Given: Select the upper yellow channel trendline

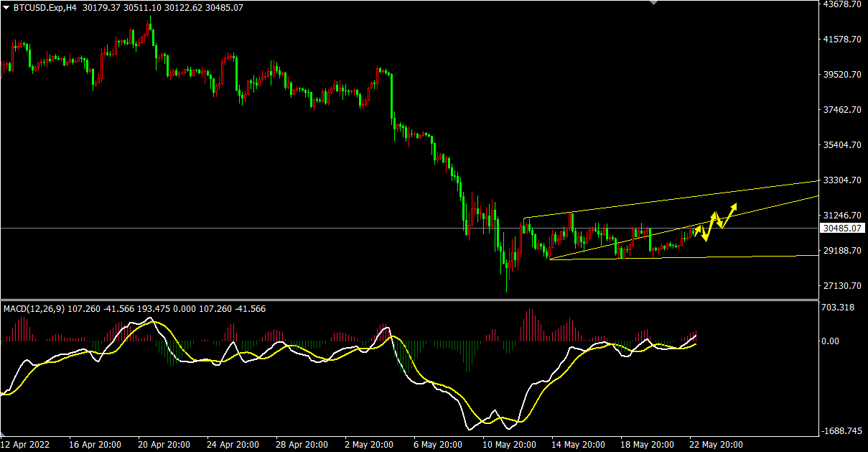Looking at the screenshot, I should pos(682,200).
